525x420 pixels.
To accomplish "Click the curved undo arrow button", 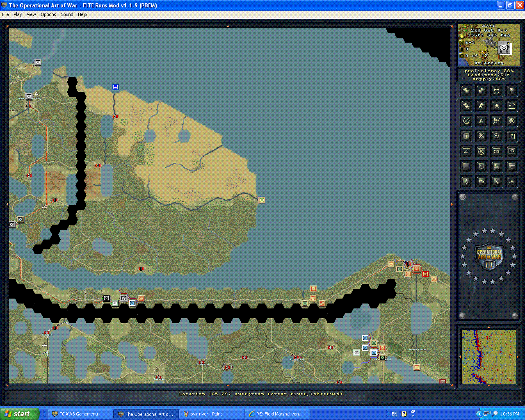I will [512, 106].
